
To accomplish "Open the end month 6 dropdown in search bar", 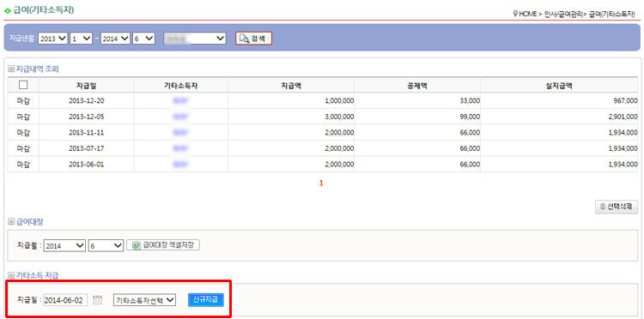I will 143,39.
